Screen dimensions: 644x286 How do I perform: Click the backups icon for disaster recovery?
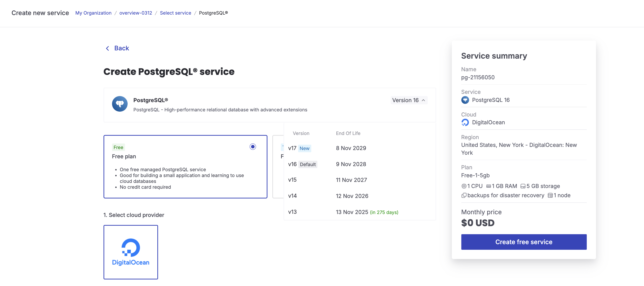(x=464, y=195)
